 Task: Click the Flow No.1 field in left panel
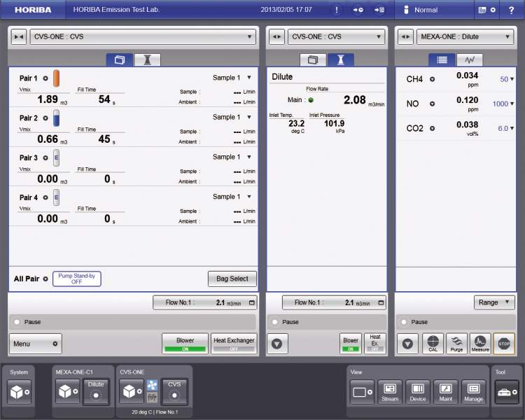pos(204,302)
